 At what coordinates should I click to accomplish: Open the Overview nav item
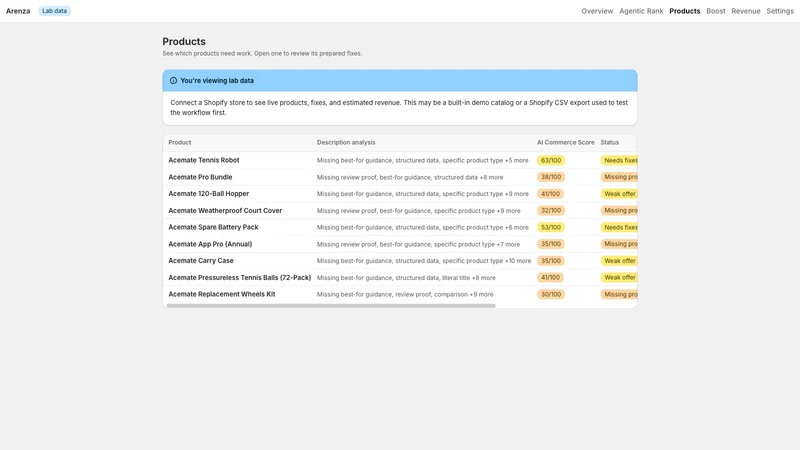pyautogui.click(x=597, y=11)
